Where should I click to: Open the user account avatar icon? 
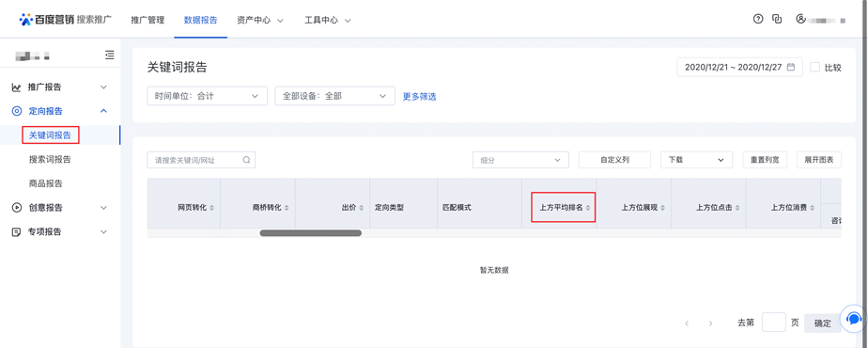click(800, 19)
